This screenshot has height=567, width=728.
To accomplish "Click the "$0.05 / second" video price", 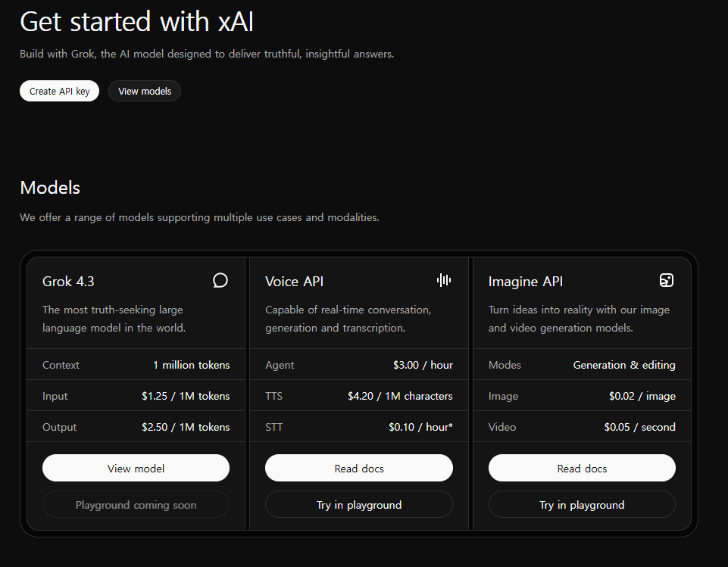I will pos(640,427).
